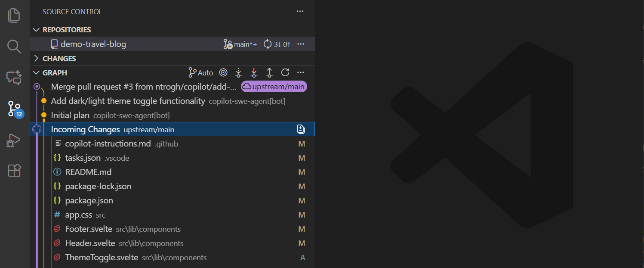644x268 pixels.
Task: Checkout a branch via the main*+ label
Action: click(x=241, y=44)
